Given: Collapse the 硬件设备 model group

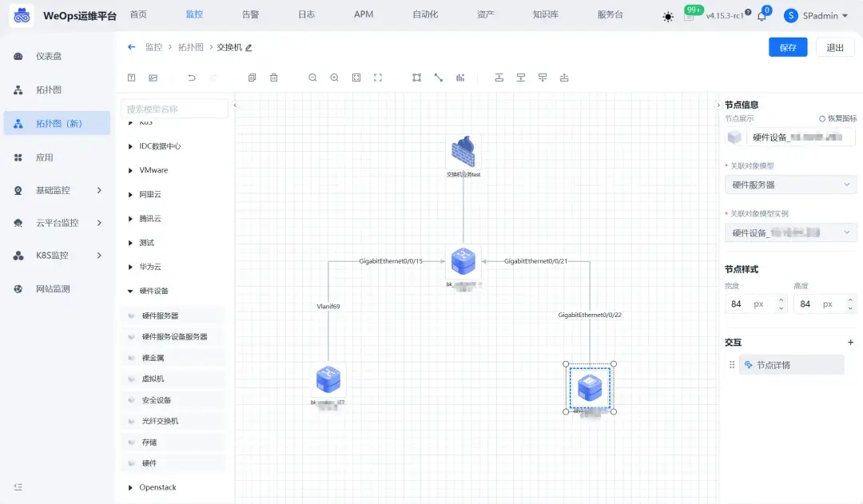Looking at the screenshot, I should (x=130, y=291).
